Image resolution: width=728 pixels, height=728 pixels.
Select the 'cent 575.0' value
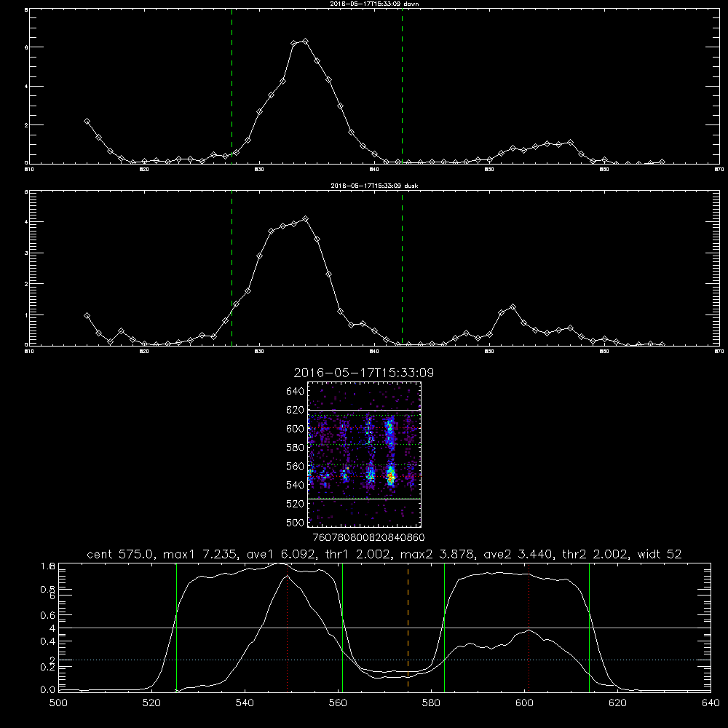121,554
